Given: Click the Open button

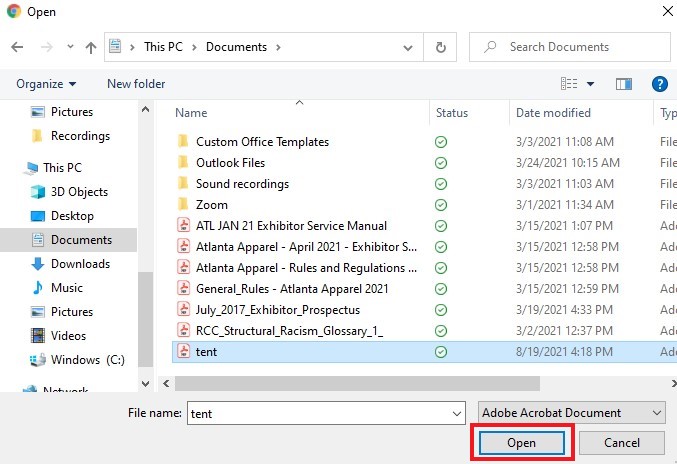Looking at the screenshot, I should click(x=522, y=443).
